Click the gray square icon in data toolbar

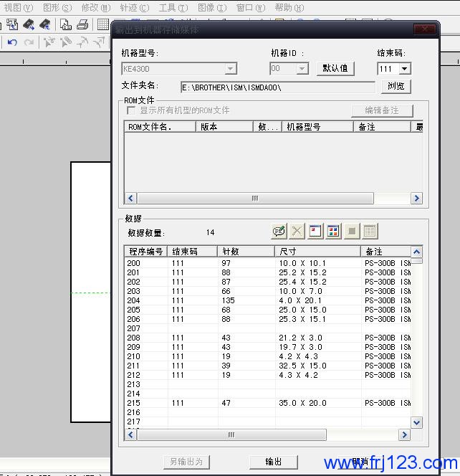(x=352, y=231)
